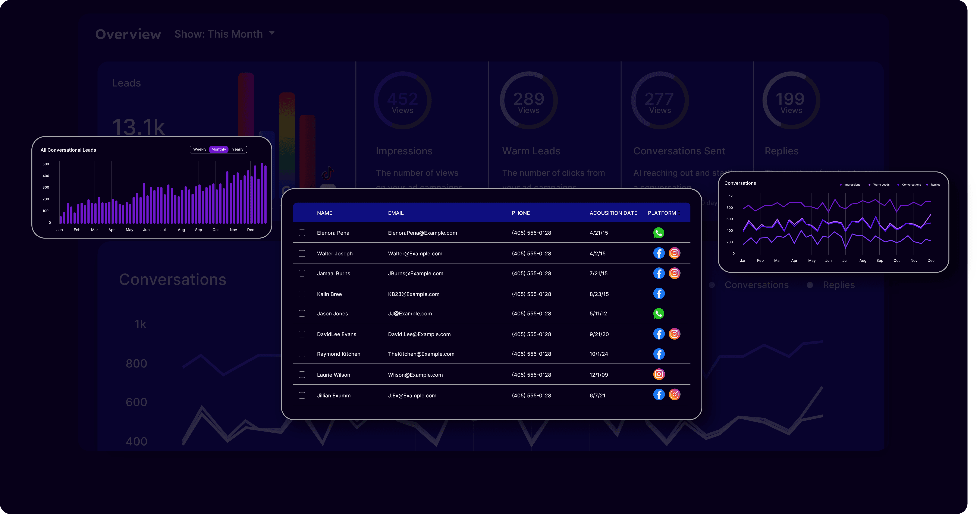
Task: Click the Platform column sort arrow
Action: (679, 213)
